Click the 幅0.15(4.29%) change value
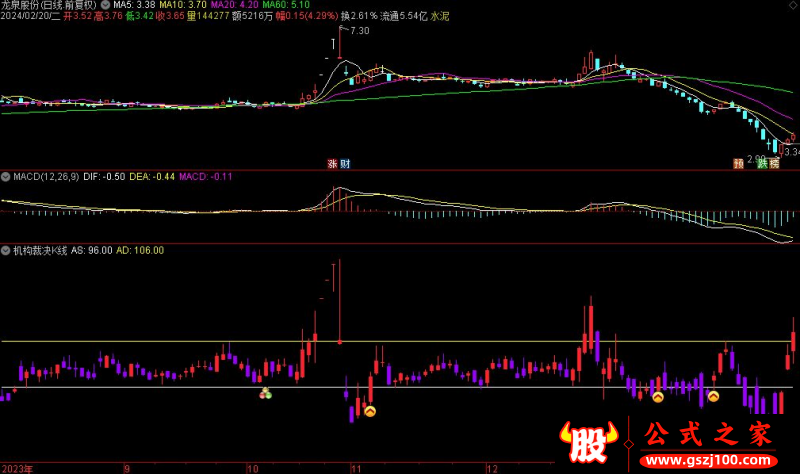 (307, 16)
